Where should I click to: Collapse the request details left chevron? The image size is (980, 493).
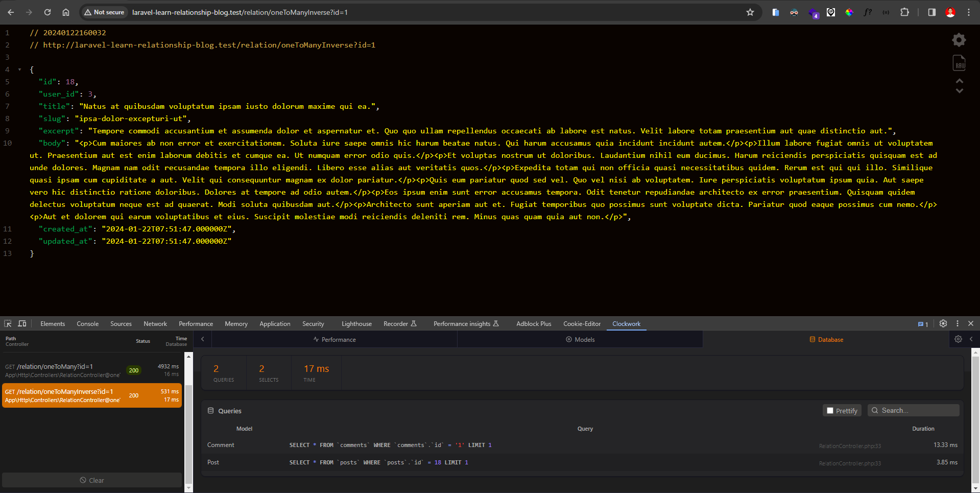[203, 339]
